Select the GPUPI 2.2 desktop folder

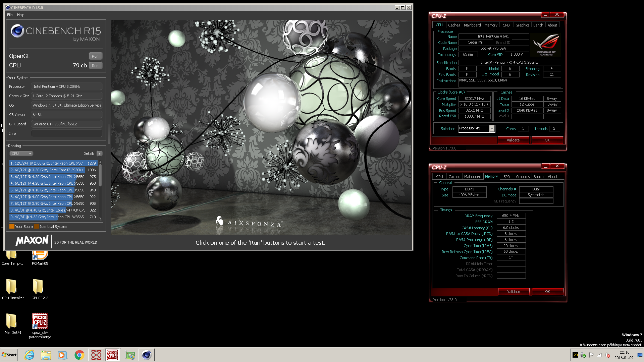tap(40, 289)
